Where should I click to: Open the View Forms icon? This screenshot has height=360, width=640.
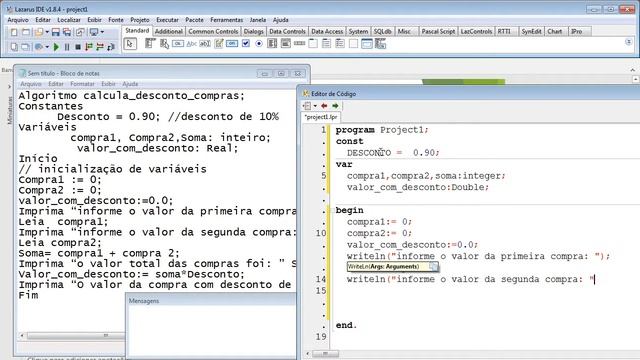click(x=25, y=47)
